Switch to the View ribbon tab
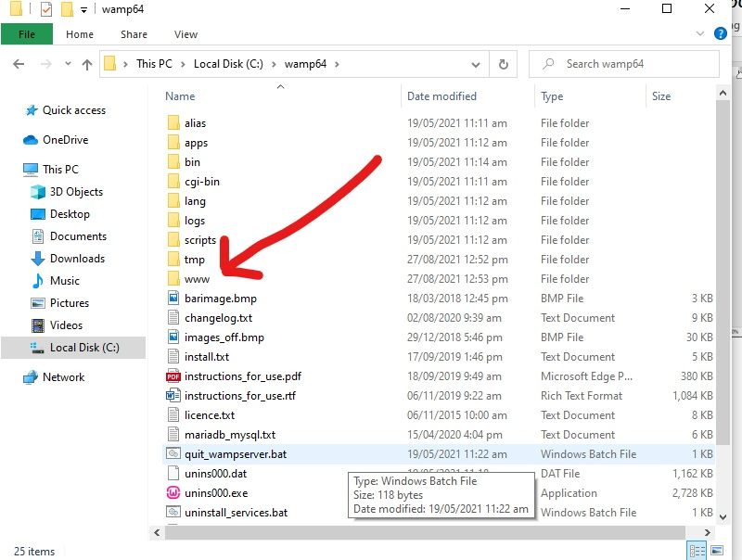The width and height of the screenshot is (742, 560). 185,34
